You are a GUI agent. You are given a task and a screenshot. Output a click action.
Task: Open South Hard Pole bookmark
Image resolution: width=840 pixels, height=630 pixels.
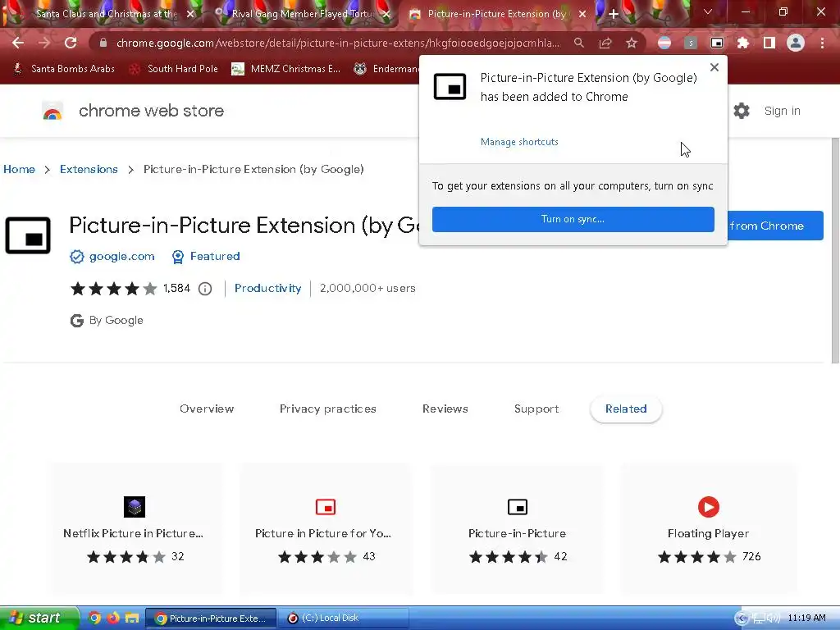(x=174, y=69)
